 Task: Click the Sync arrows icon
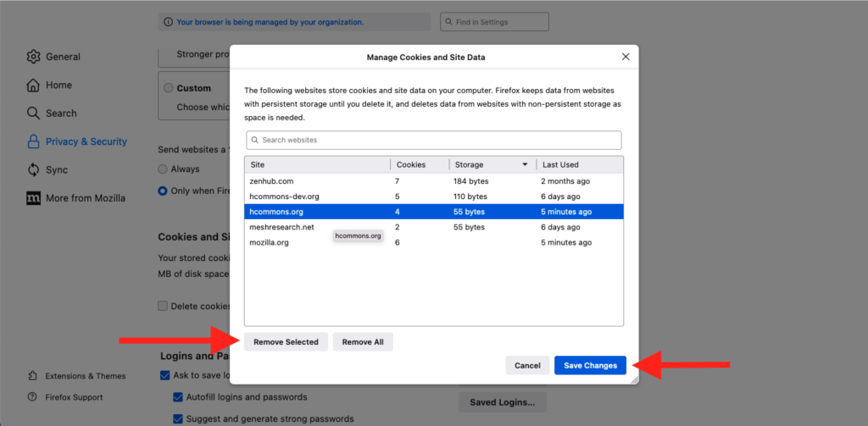coord(33,169)
